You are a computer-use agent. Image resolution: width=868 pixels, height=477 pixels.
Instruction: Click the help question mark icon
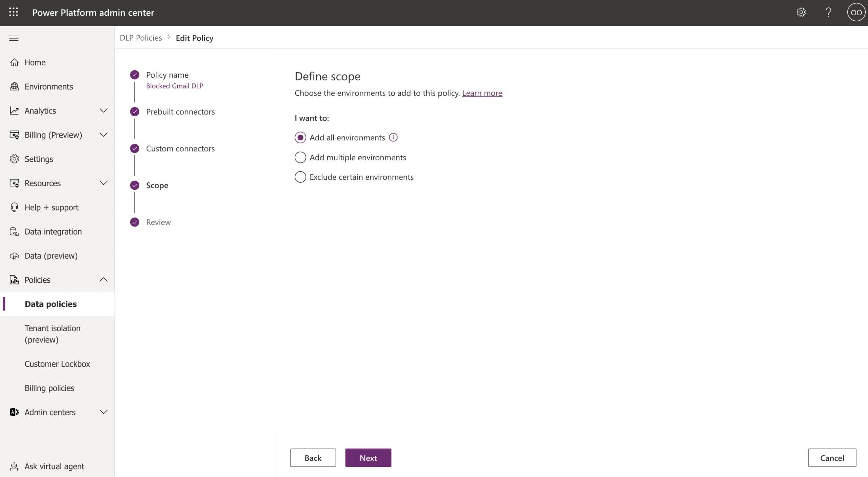tap(828, 12)
